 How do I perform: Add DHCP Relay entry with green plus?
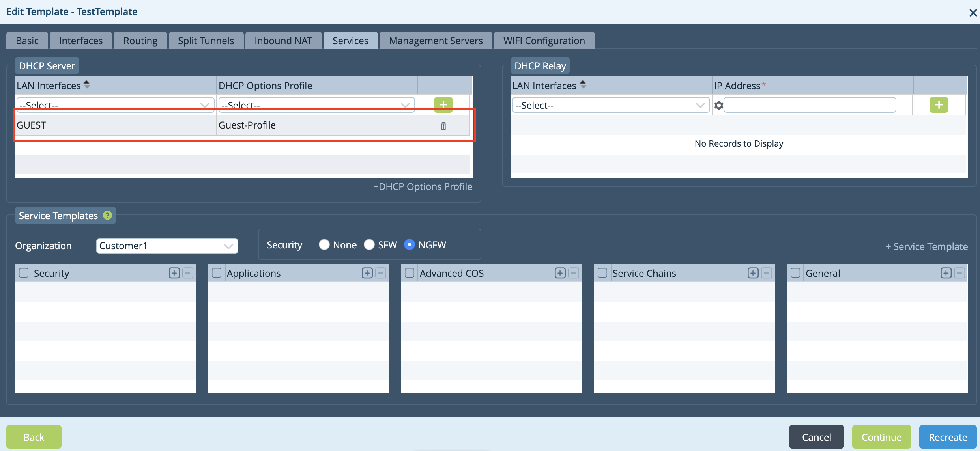pyautogui.click(x=938, y=105)
